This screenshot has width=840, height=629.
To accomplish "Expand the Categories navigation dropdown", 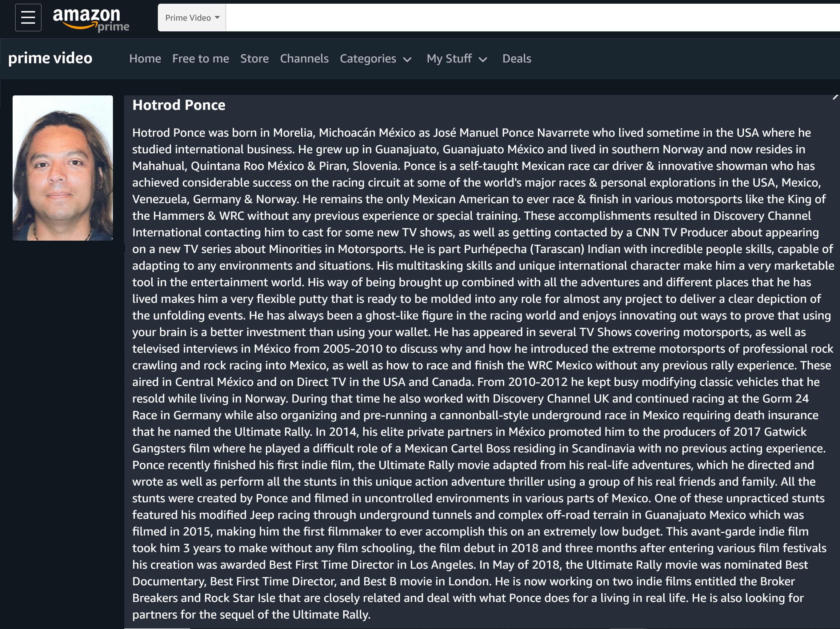I will coord(373,59).
